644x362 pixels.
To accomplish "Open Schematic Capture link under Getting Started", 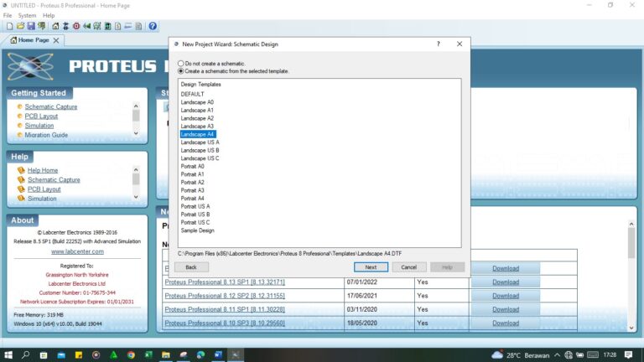I will (x=51, y=106).
